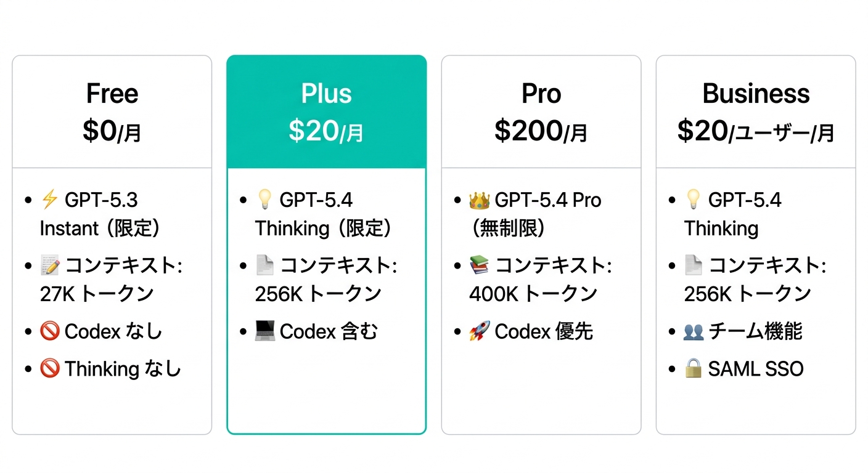
Task: Click the crown icon beside GPT-5.4 Pro
Action: (x=479, y=200)
